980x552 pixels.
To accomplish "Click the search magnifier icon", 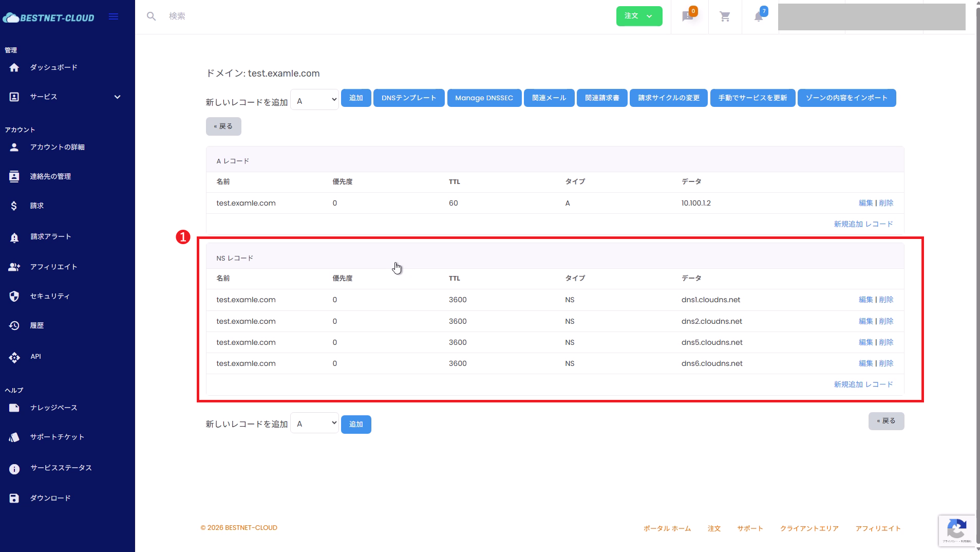I will pos(151,16).
